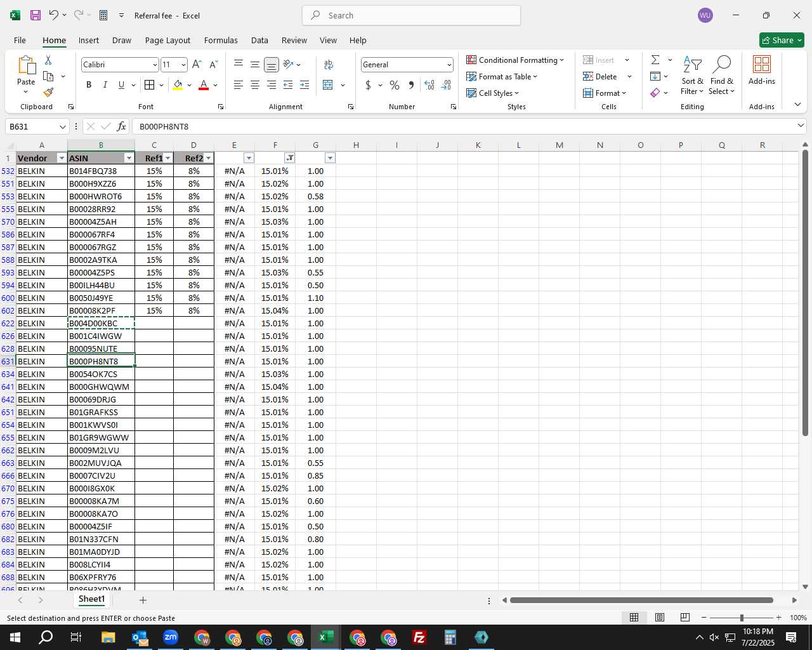The image size is (812, 650).
Task: Click the Clear eraser icon
Action: click(x=655, y=93)
